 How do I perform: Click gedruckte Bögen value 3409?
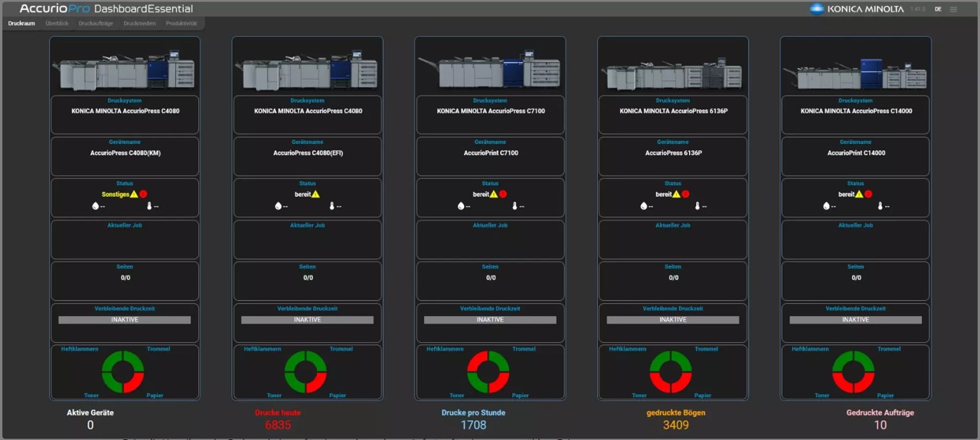[676, 425]
